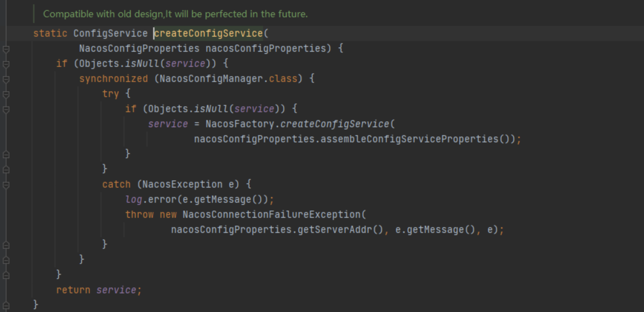The image size is (644, 312).
Task: Click the 'NacosFactory' class name
Action: point(240,124)
